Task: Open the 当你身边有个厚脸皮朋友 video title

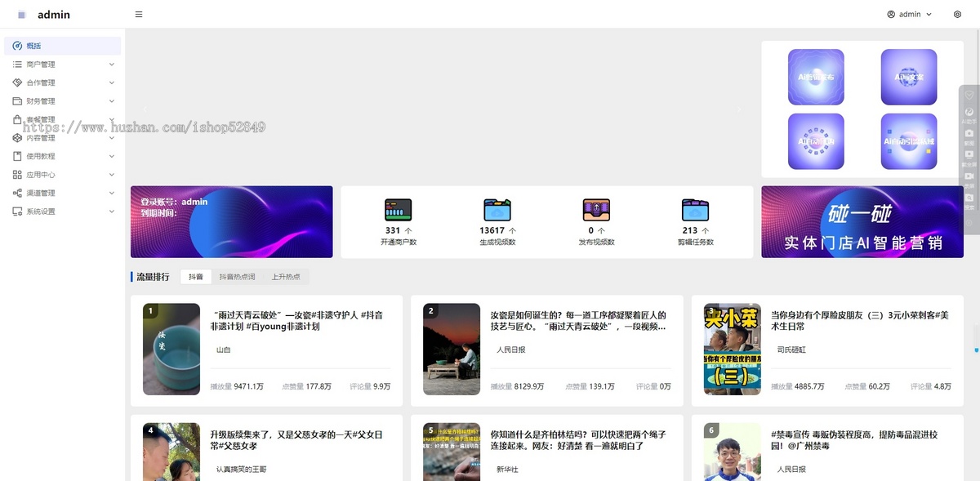Action: (860, 320)
